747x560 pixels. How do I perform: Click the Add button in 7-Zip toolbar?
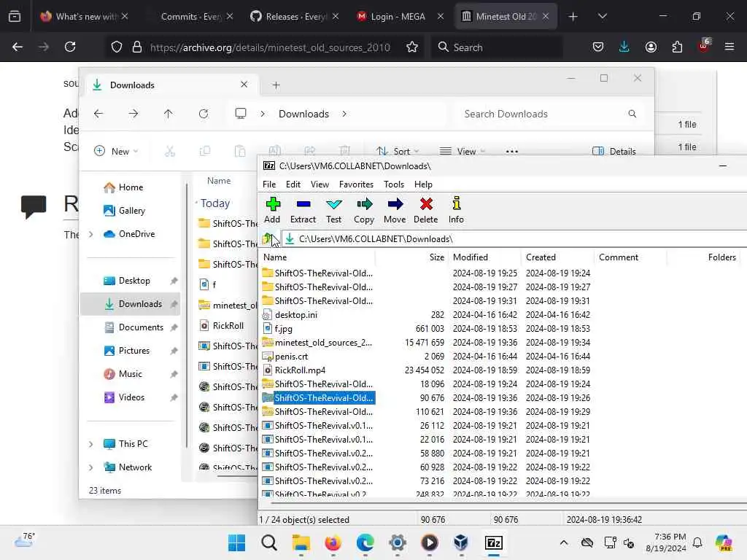272,210
